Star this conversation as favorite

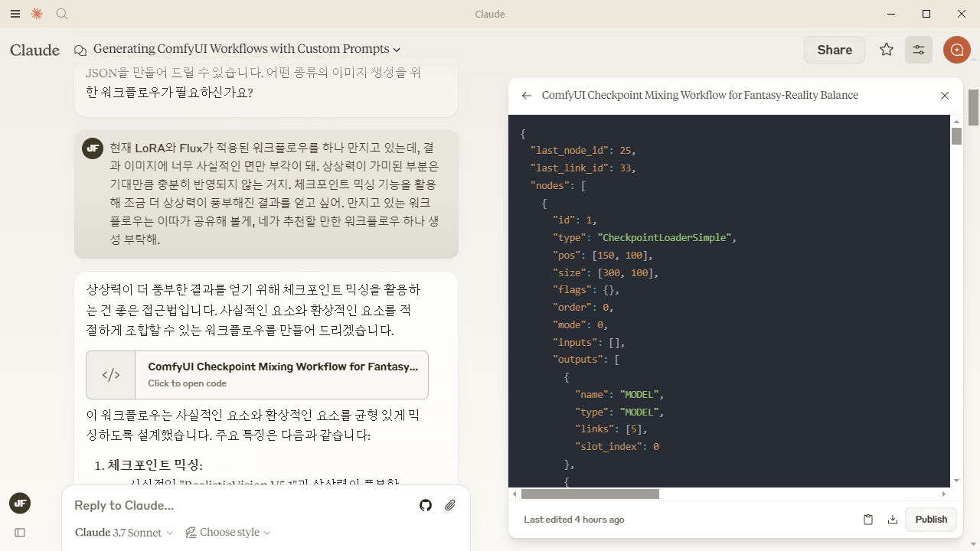[x=887, y=50]
